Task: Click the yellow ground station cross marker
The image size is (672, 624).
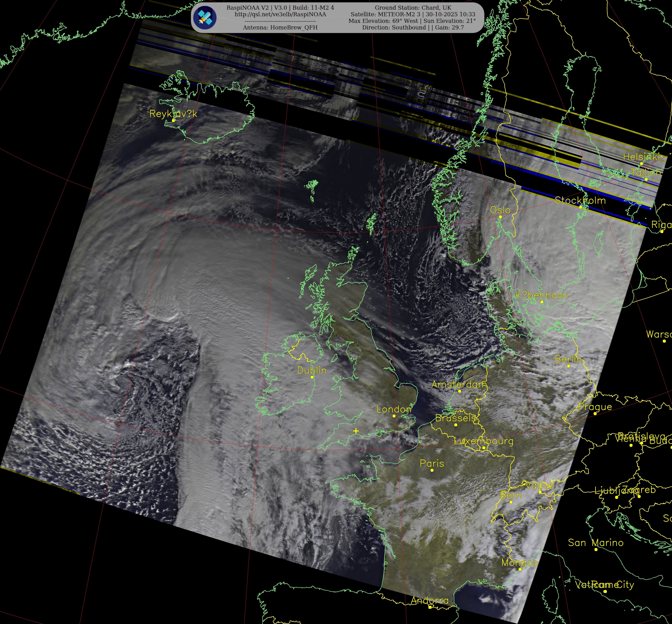Action: (356, 431)
